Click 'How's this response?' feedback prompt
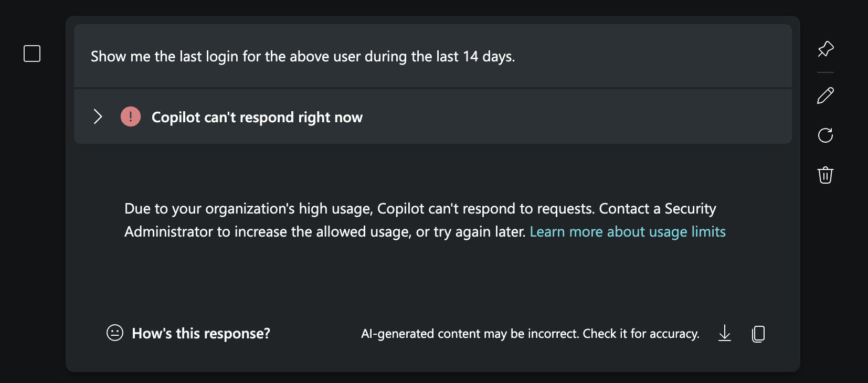The width and height of the screenshot is (868, 383). 202,333
